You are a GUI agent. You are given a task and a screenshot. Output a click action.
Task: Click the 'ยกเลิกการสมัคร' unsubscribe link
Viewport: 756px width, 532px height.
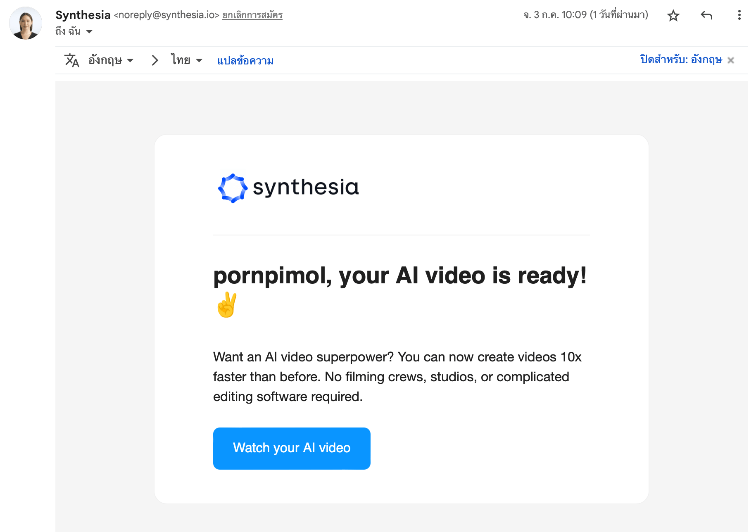click(x=252, y=15)
